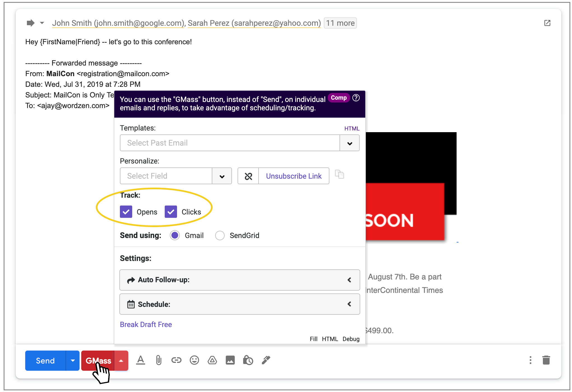Click the forward arrow icon beside recipients
572x392 pixels.
coord(31,23)
